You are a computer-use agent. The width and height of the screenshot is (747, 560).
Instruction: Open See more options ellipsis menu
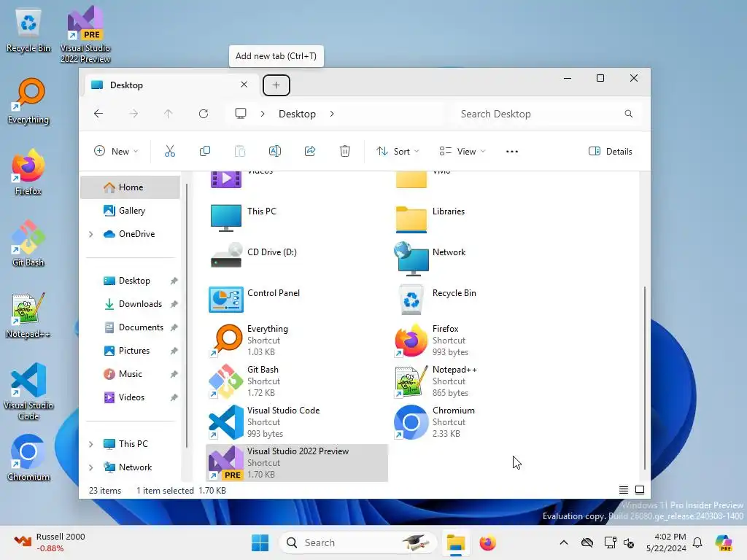[x=512, y=152]
